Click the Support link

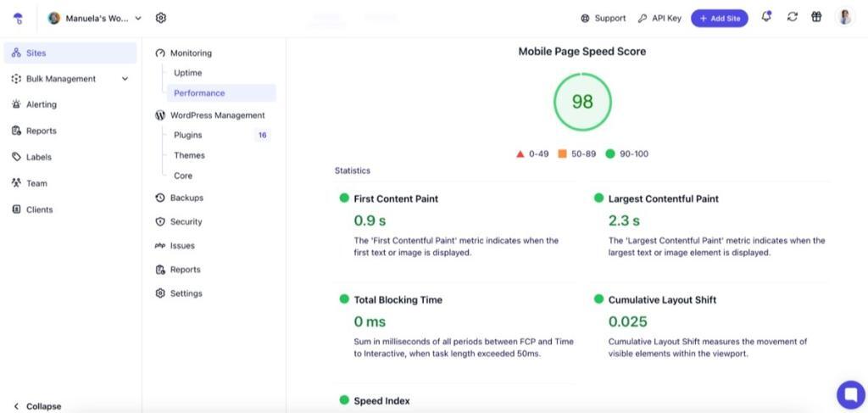(603, 18)
